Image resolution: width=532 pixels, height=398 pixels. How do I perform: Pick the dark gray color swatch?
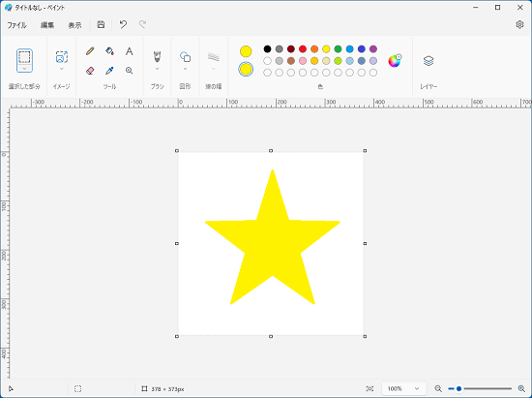pyautogui.click(x=280, y=49)
